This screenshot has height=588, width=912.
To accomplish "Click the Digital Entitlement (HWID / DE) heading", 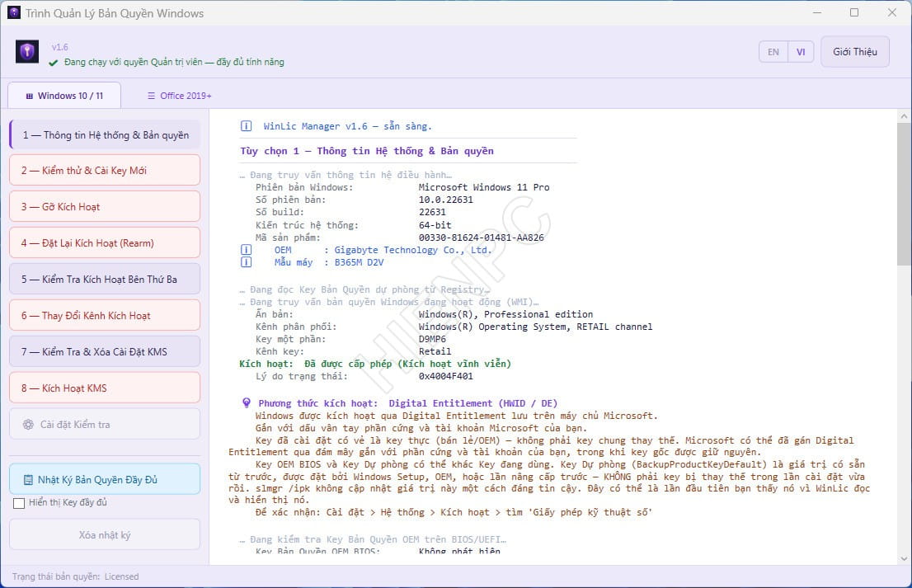I will click(x=472, y=403).
